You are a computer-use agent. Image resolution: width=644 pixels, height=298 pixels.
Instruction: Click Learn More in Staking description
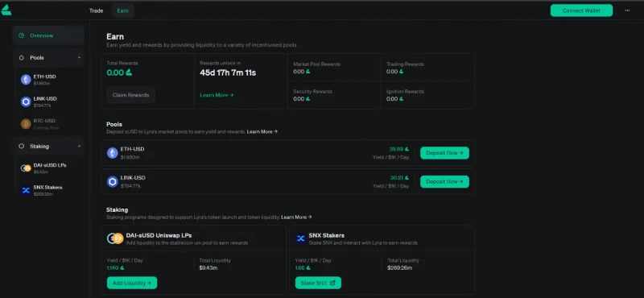click(x=296, y=217)
